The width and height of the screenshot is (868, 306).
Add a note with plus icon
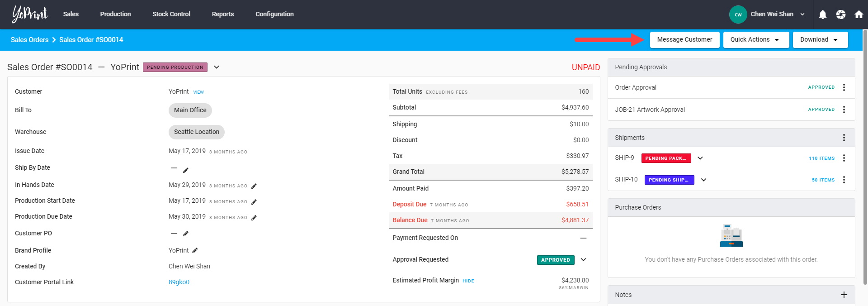point(844,295)
